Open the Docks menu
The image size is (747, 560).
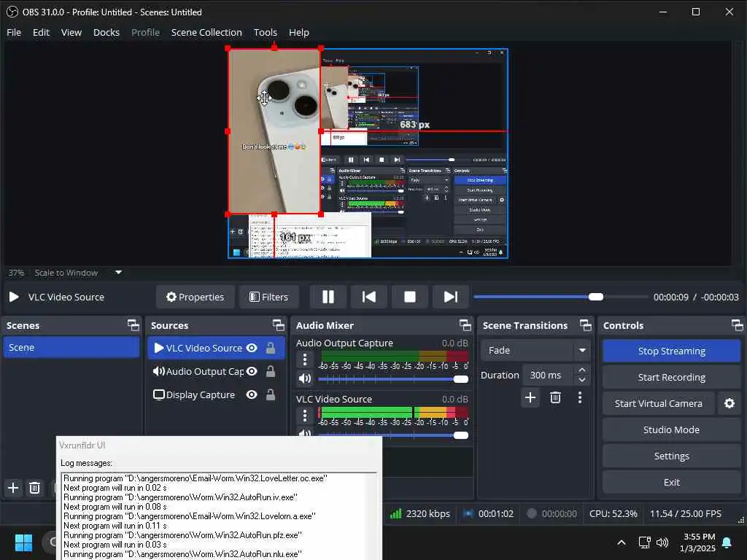107,32
